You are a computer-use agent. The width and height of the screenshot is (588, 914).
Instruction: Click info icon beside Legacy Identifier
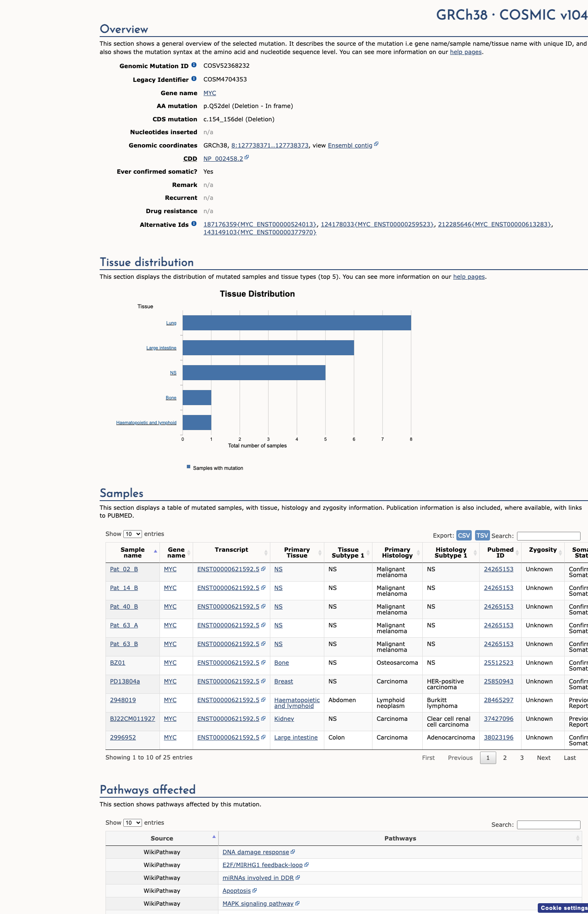tap(194, 79)
